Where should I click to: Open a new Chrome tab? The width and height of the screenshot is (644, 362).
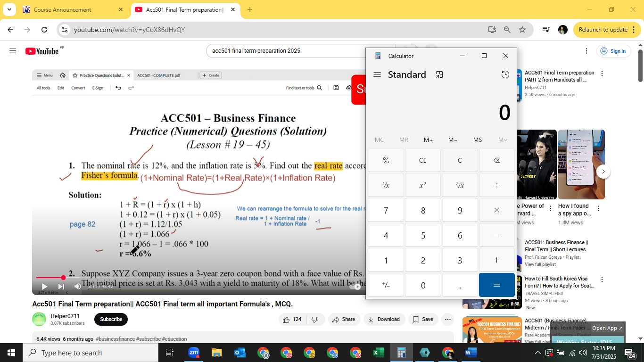coord(250,9)
